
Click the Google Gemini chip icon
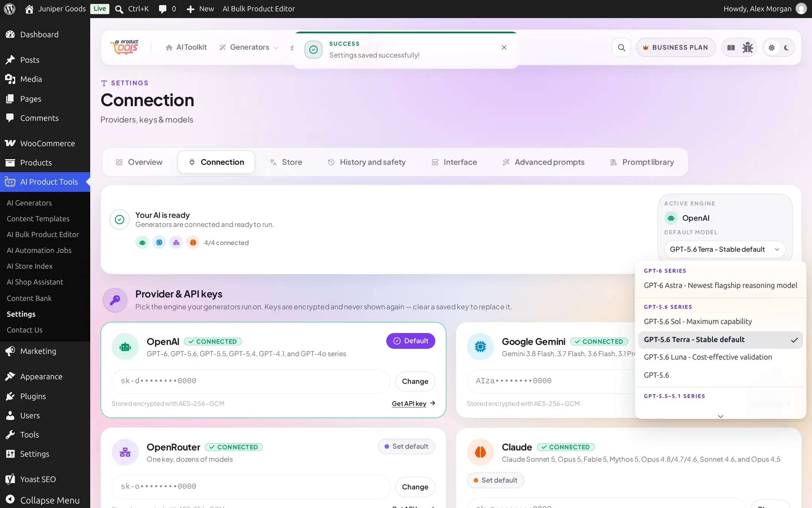tap(480, 346)
